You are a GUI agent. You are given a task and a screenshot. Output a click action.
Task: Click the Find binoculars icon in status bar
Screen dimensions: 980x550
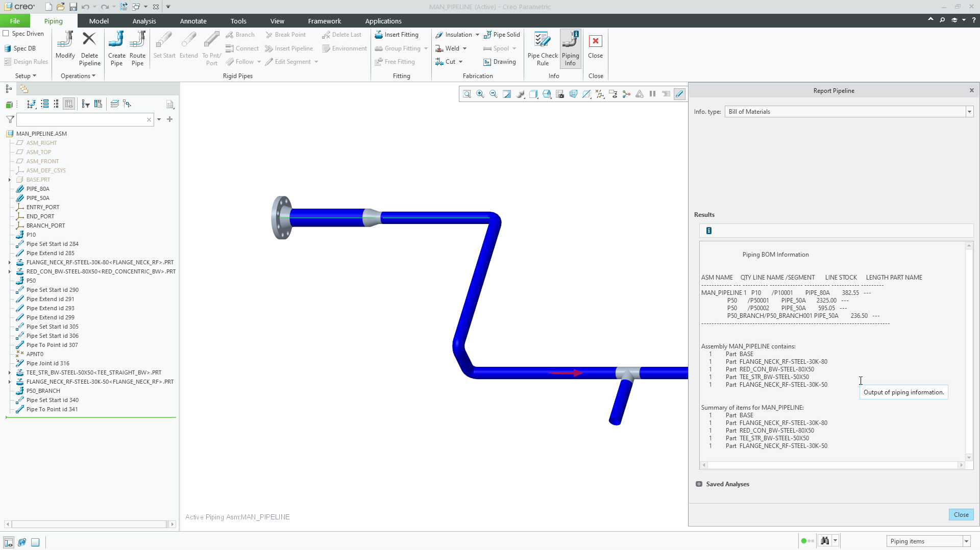click(825, 541)
